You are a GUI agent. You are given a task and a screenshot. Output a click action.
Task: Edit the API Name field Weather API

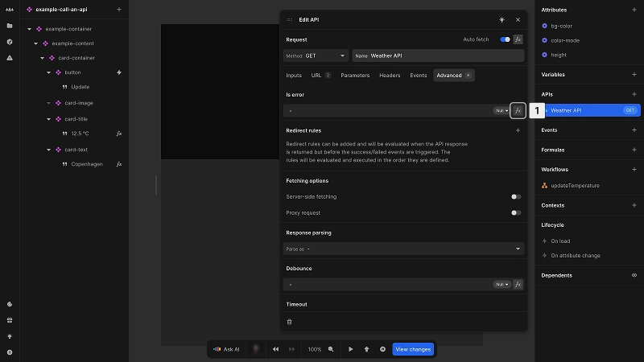(438, 56)
